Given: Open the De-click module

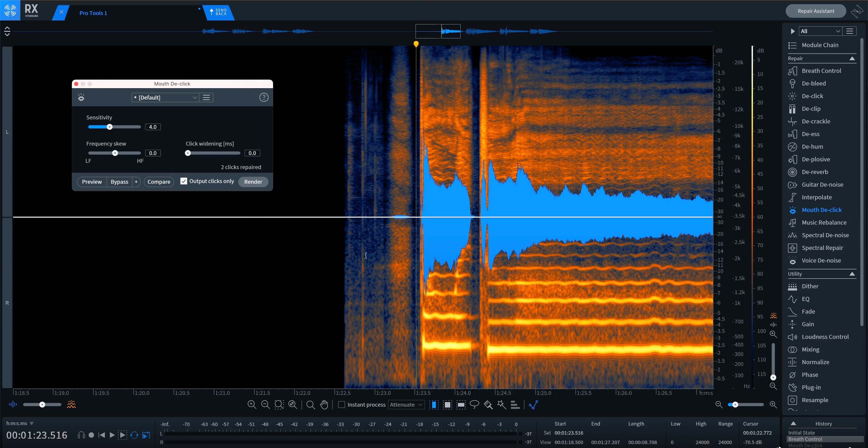Looking at the screenshot, I should click(812, 96).
